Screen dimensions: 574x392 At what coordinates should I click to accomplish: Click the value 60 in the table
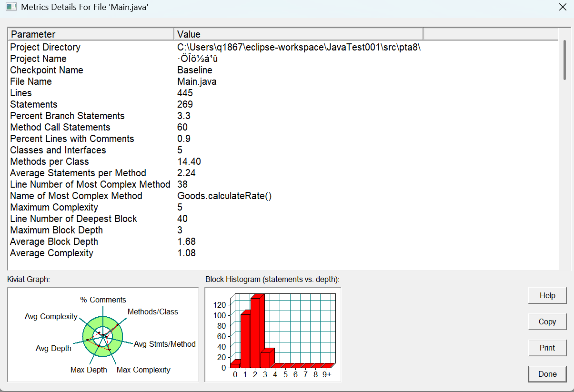pyautogui.click(x=182, y=127)
